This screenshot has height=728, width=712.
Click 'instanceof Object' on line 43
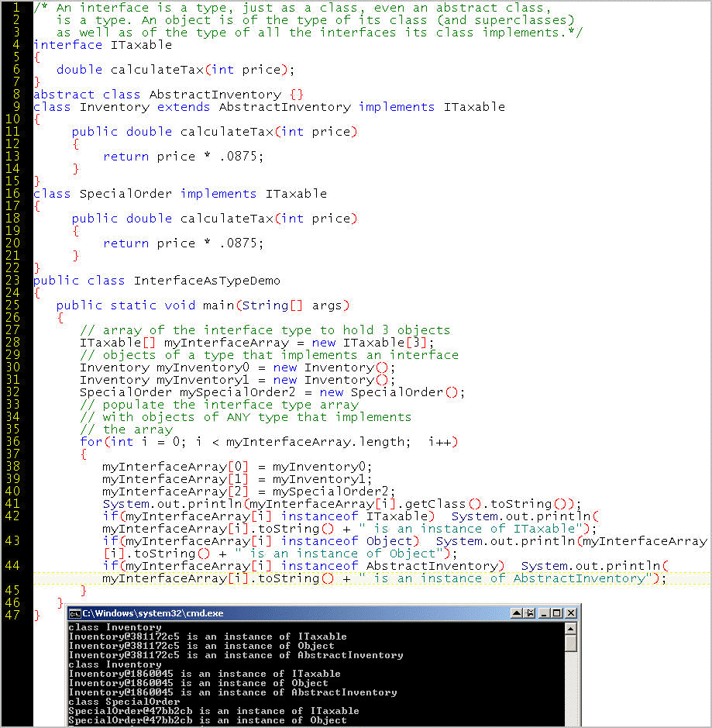(x=346, y=541)
